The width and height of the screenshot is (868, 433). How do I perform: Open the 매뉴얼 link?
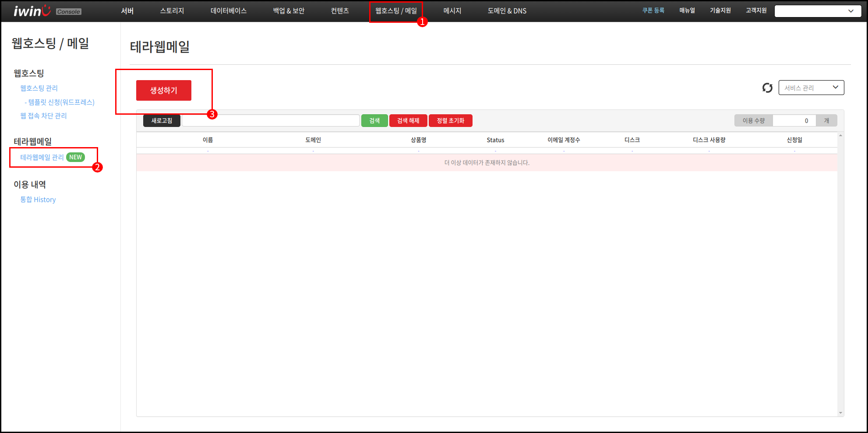coord(687,11)
